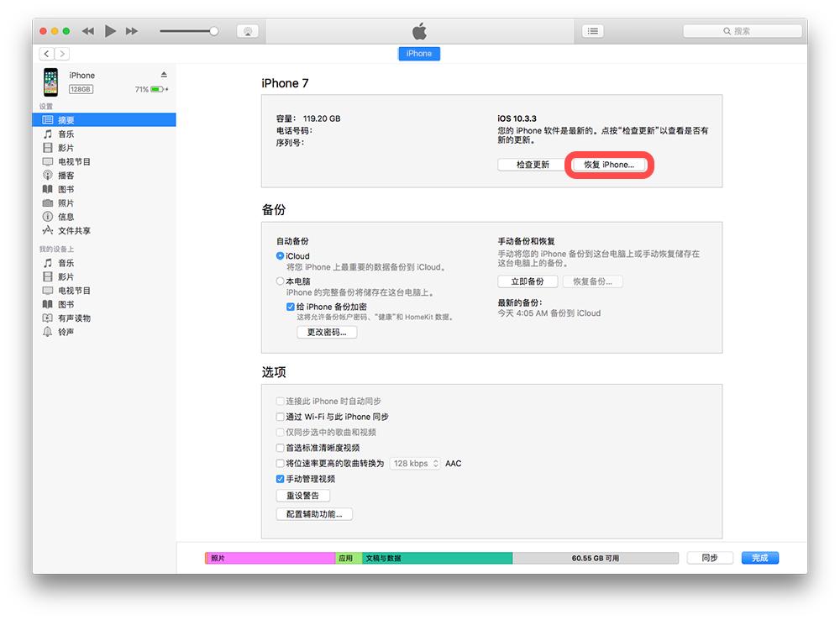
Task: Click the blue 完成 button
Action: point(759,559)
